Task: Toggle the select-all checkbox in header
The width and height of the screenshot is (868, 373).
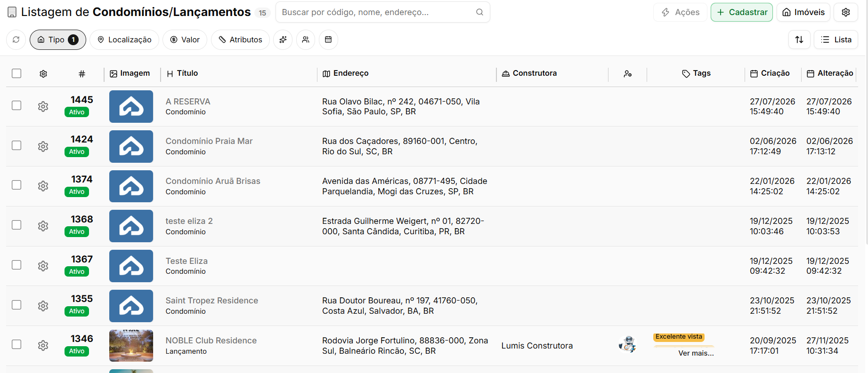Action: pos(16,73)
